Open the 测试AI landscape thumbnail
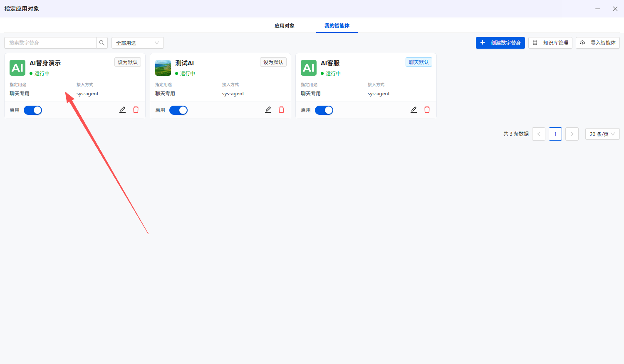Image resolution: width=624 pixels, height=364 pixels. point(163,68)
